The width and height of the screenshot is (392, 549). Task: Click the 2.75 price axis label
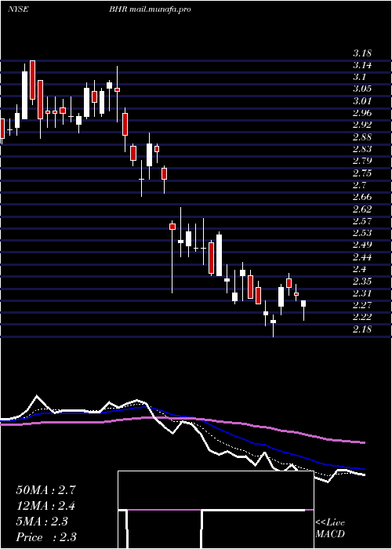(362, 173)
